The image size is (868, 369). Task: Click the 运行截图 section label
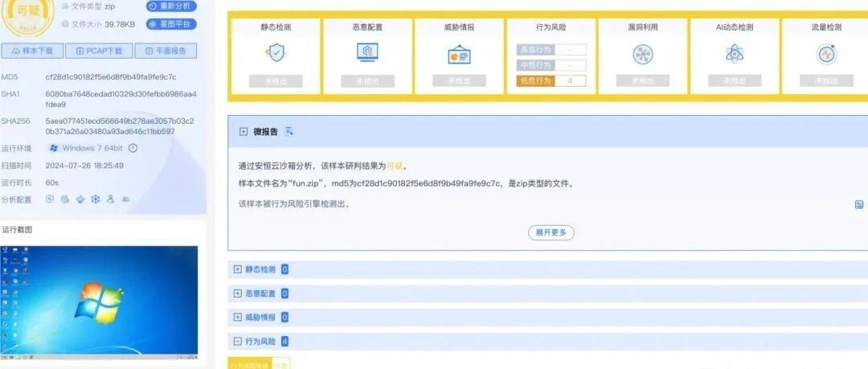[17, 228]
